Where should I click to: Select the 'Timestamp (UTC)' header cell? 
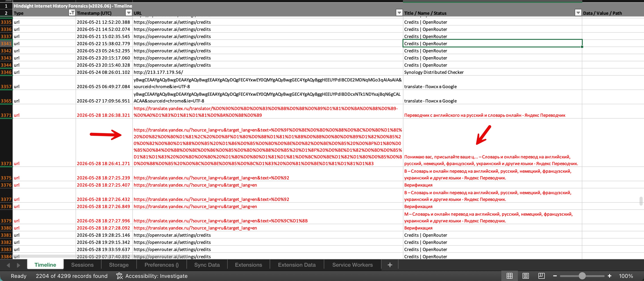coord(104,13)
